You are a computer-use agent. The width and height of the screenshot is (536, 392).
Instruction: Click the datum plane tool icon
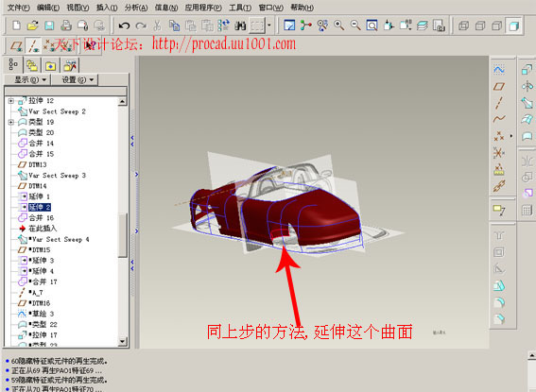[x=499, y=86]
